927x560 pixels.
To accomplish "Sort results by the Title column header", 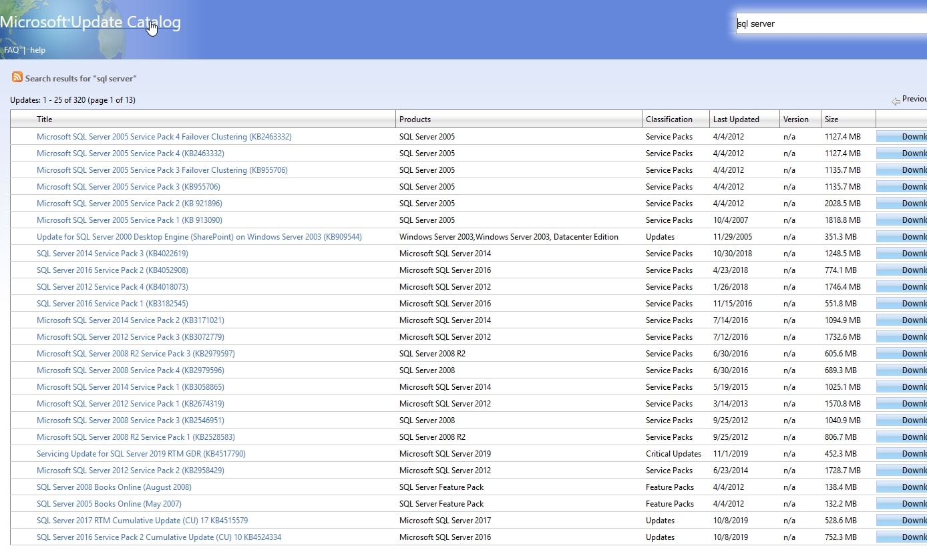I will (x=45, y=119).
